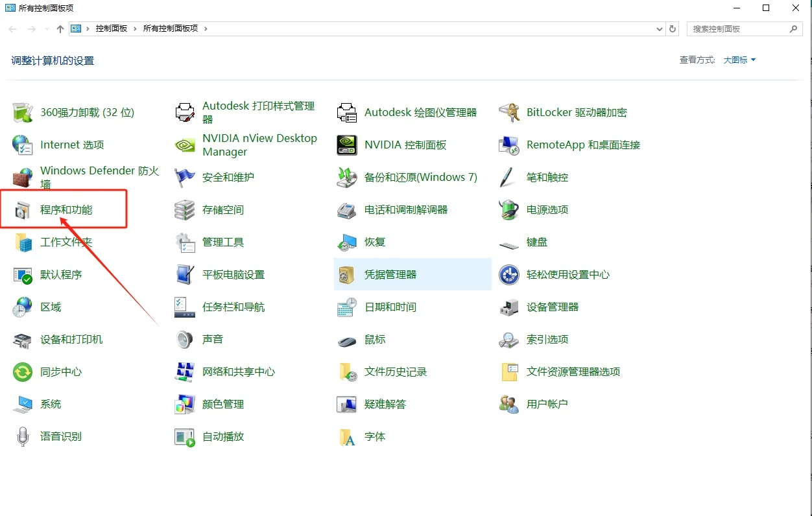The width and height of the screenshot is (812, 516).
Task: Maximize the 所有控制面板项 window
Action: (766, 8)
